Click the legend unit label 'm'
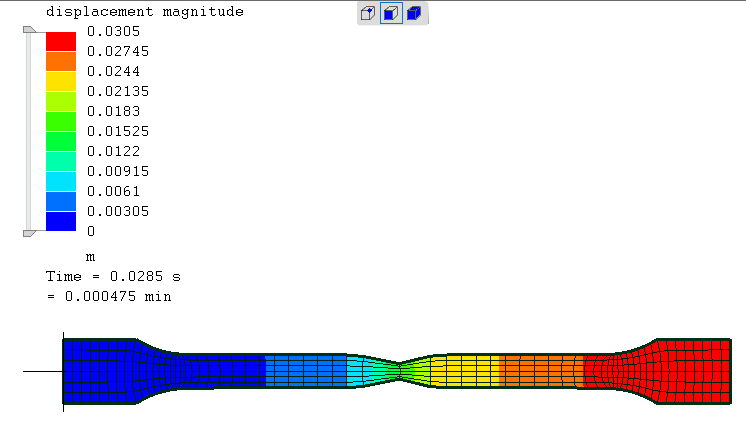The height and width of the screenshot is (421, 746). [x=91, y=256]
